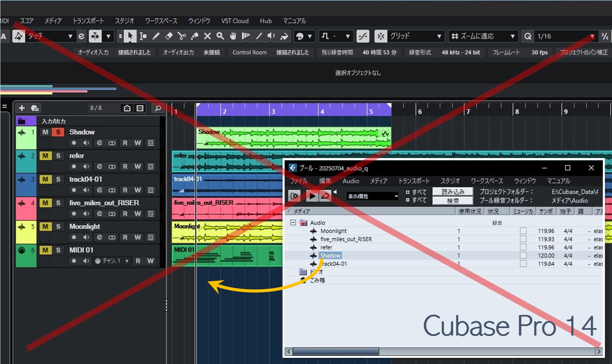Click the プロジェクトのパン補正 label

coord(584,52)
